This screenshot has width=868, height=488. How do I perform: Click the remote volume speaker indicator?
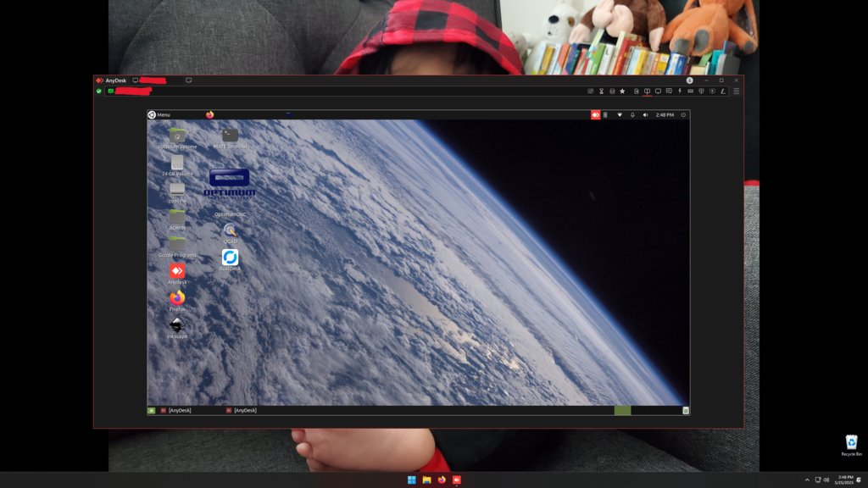click(x=645, y=114)
